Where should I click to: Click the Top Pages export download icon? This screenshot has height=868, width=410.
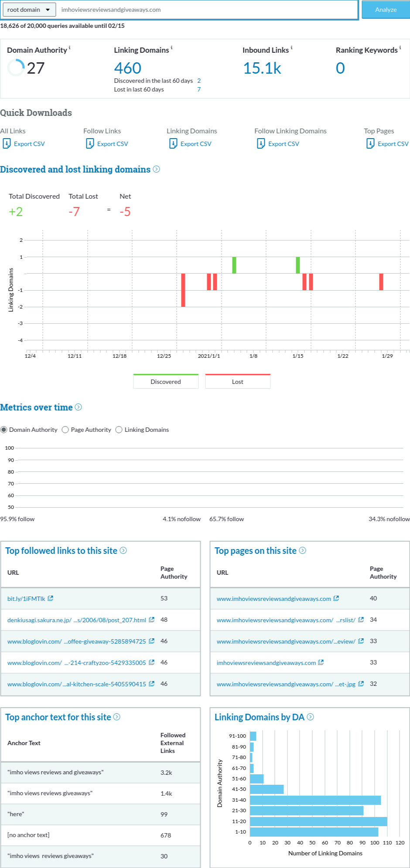(x=370, y=143)
